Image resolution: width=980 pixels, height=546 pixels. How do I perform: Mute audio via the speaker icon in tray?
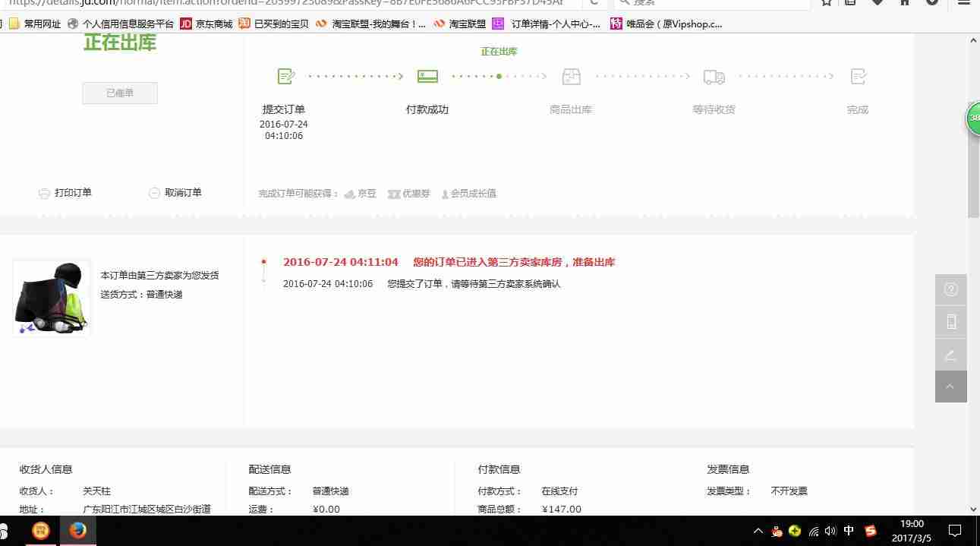pos(830,531)
